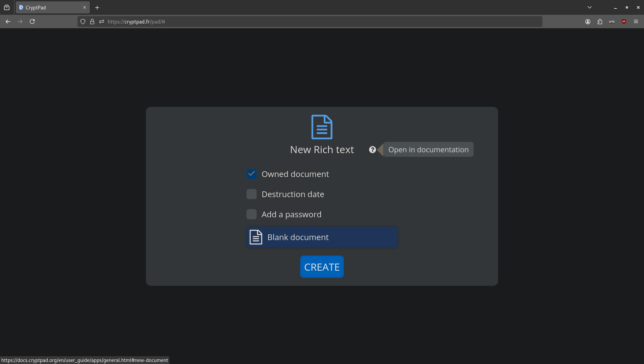Image resolution: width=644 pixels, height=364 pixels.
Task: Go back with the back arrow
Action: pyautogui.click(x=8, y=21)
